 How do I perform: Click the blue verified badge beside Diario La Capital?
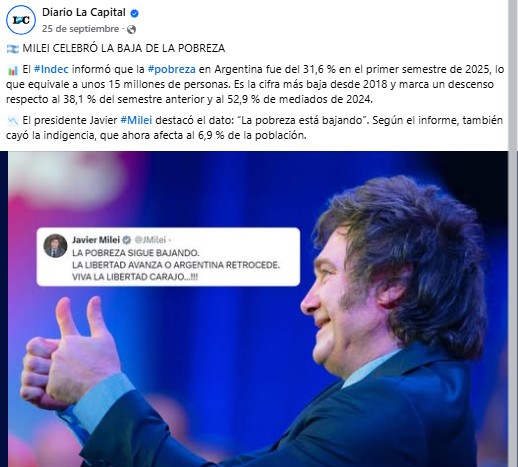point(134,13)
